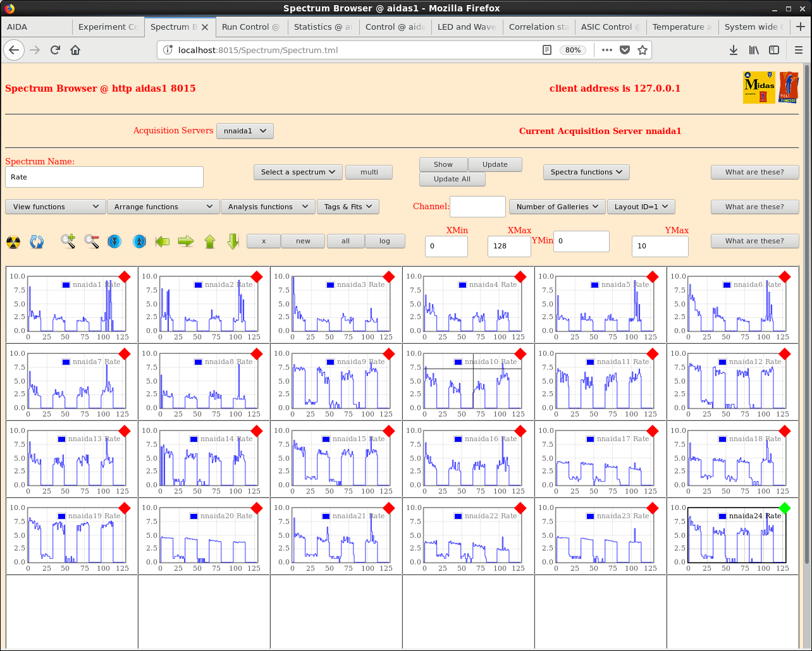This screenshot has width=812, height=651.
Task: Click the blue circular refresh arrows icon
Action: click(37, 241)
